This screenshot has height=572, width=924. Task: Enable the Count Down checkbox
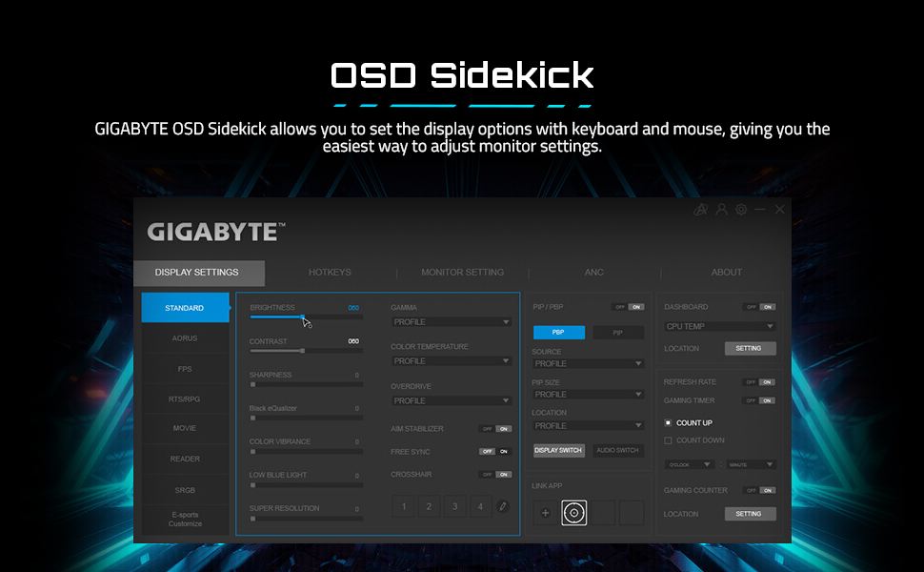(668, 440)
